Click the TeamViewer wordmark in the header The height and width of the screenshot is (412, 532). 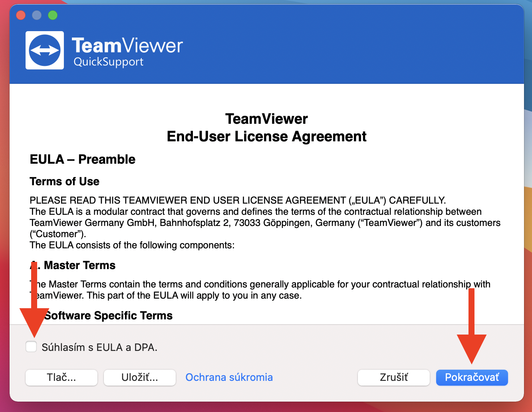[x=127, y=46]
